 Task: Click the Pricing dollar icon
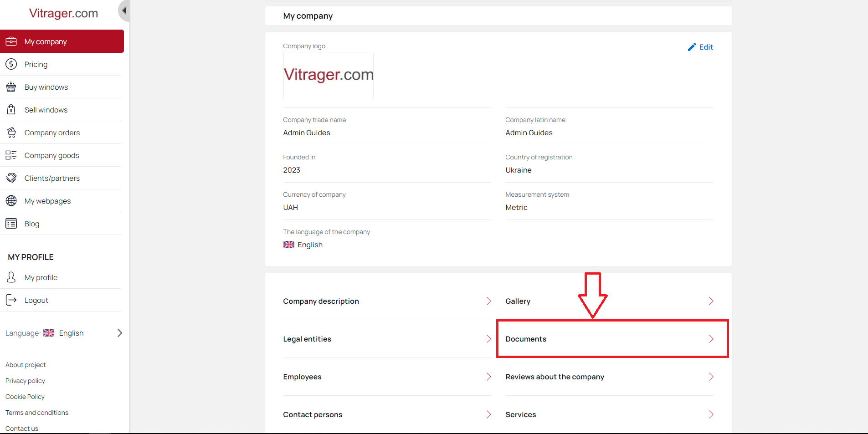click(x=11, y=64)
